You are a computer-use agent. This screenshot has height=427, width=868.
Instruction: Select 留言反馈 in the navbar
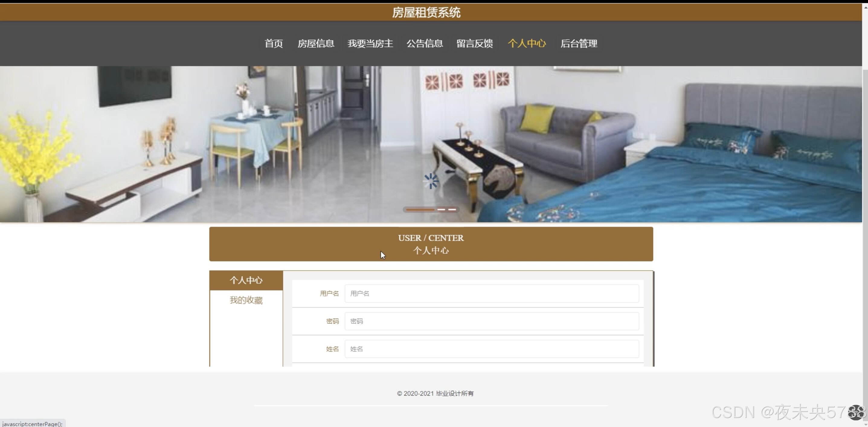coord(474,43)
